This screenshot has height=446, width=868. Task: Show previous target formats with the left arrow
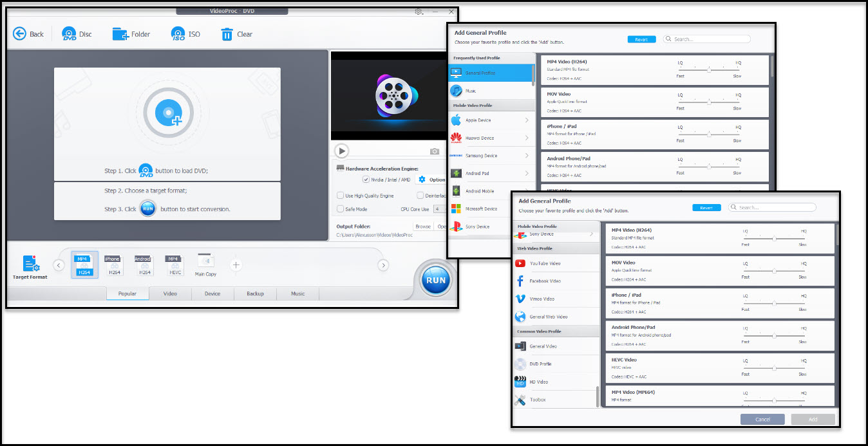coord(59,265)
